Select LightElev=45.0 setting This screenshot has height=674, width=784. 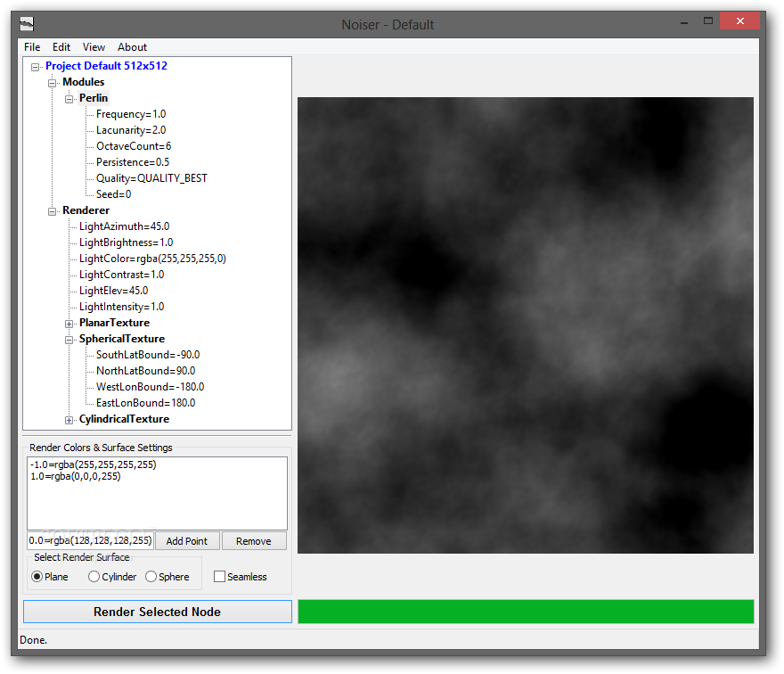click(x=113, y=291)
